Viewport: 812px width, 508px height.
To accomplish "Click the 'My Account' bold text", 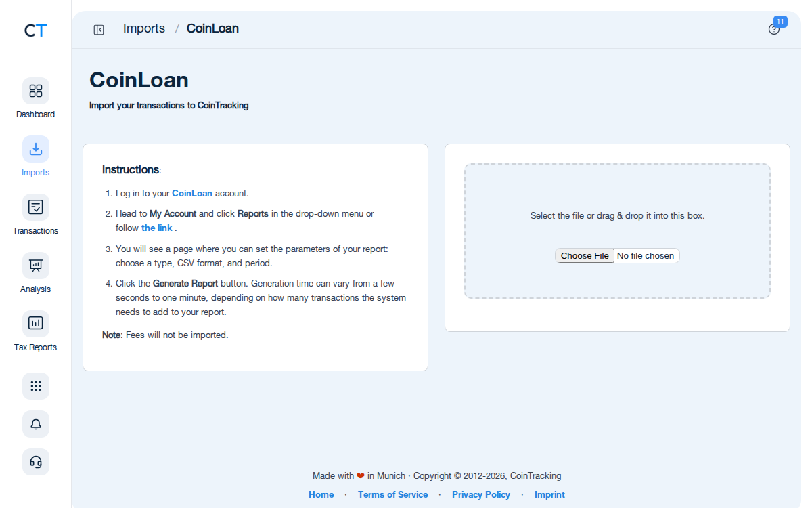I will [173, 213].
